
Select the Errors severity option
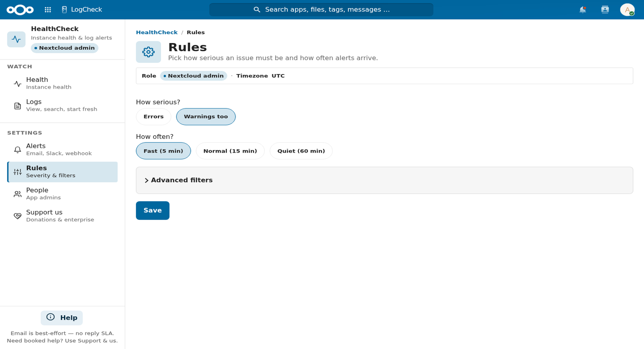(x=154, y=117)
